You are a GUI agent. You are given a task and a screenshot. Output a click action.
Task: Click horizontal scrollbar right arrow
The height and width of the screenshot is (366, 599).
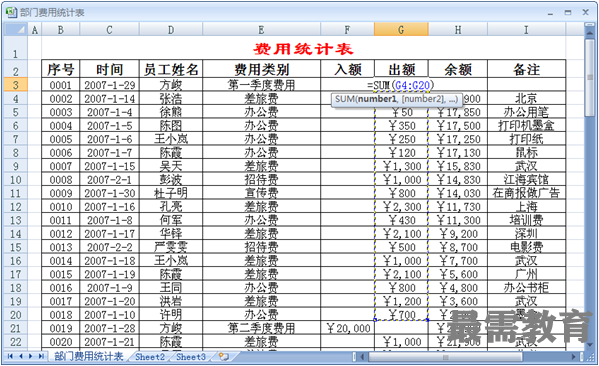(573, 357)
